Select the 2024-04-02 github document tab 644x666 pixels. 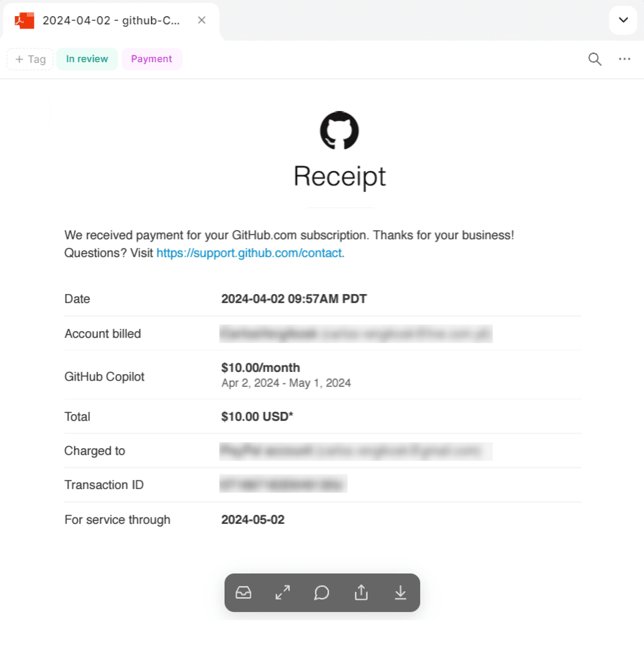click(111, 20)
